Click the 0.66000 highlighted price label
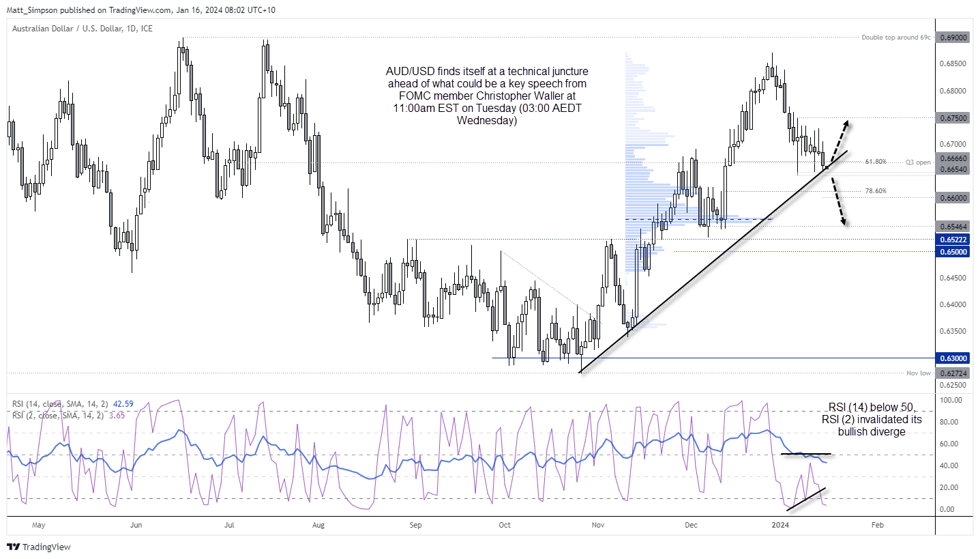The width and height of the screenshot is (980, 559). pyautogui.click(x=953, y=198)
